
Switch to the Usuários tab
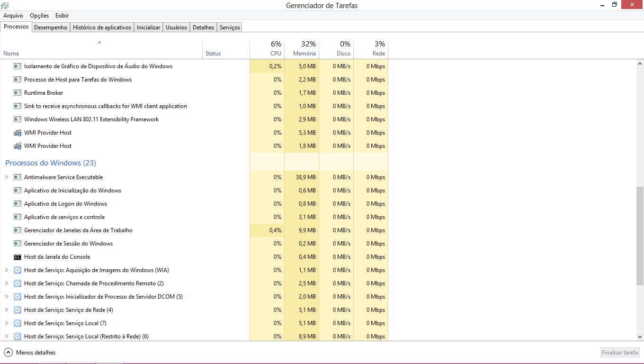click(x=176, y=27)
